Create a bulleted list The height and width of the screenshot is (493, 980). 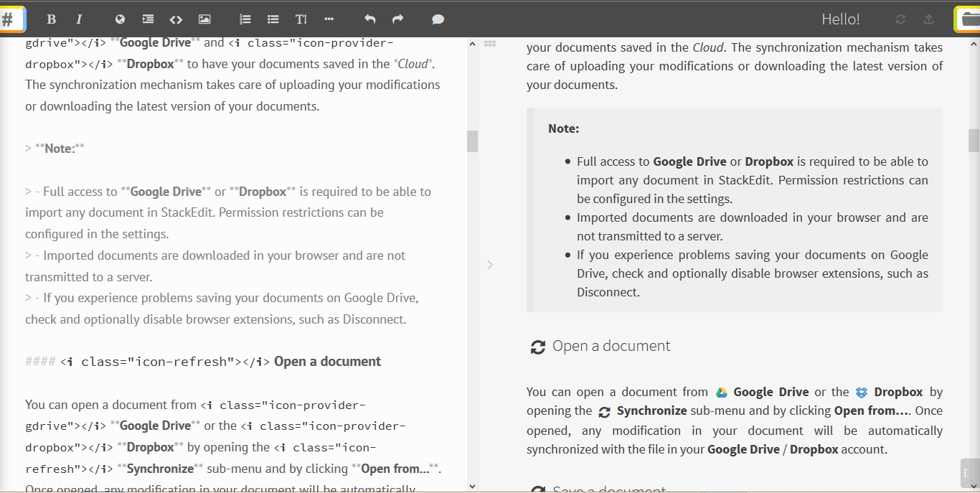273,19
